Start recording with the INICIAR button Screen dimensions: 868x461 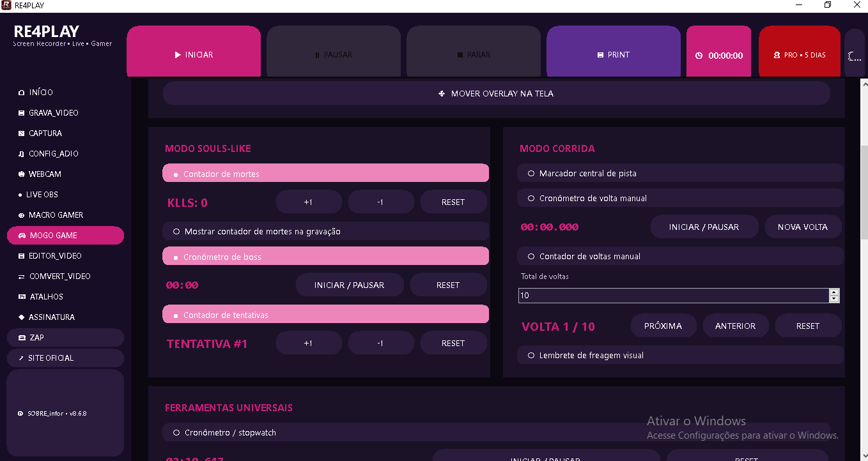click(194, 52)
